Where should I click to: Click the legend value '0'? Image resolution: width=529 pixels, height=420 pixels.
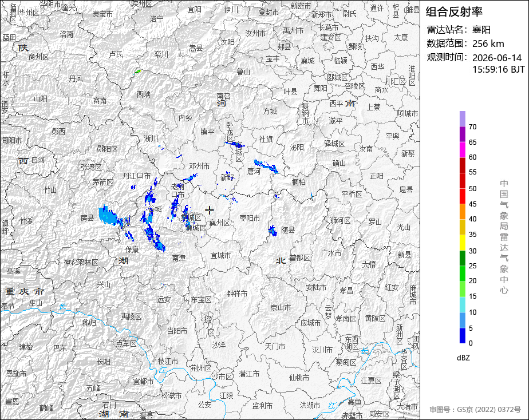coord(471,343)
